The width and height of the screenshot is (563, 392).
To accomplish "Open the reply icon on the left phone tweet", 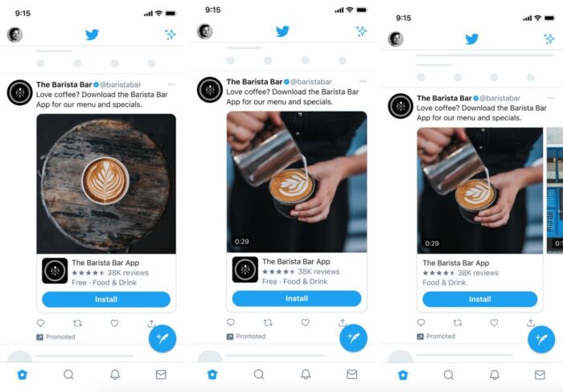I will [x=40, y=323].
